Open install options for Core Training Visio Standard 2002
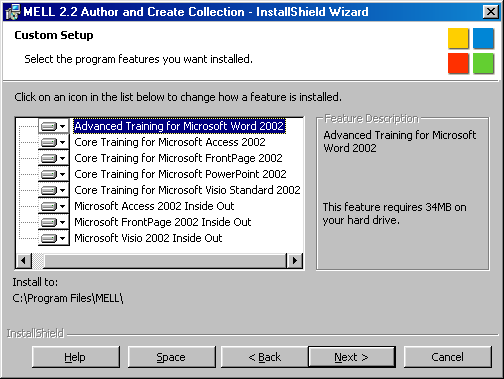504x379 pixels. pyautogui.click(x=54, y=190)
